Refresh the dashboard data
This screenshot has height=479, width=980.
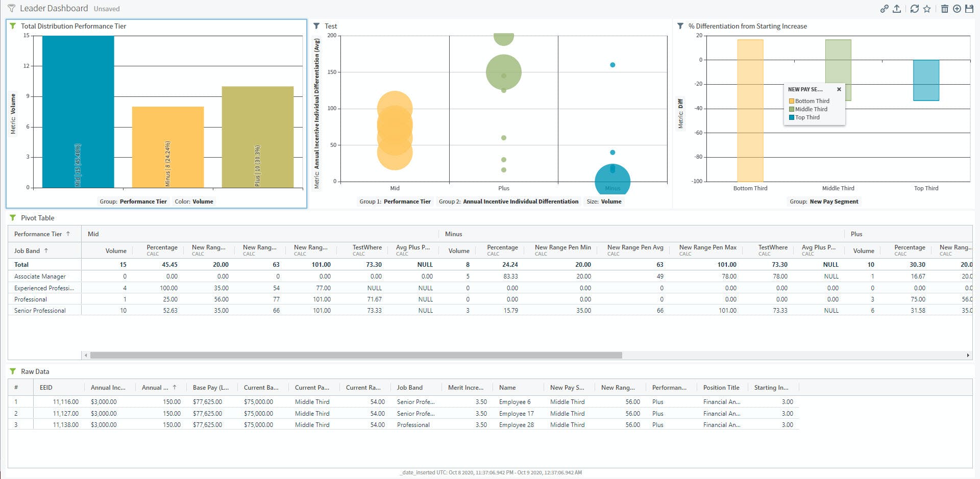point(915,9)
